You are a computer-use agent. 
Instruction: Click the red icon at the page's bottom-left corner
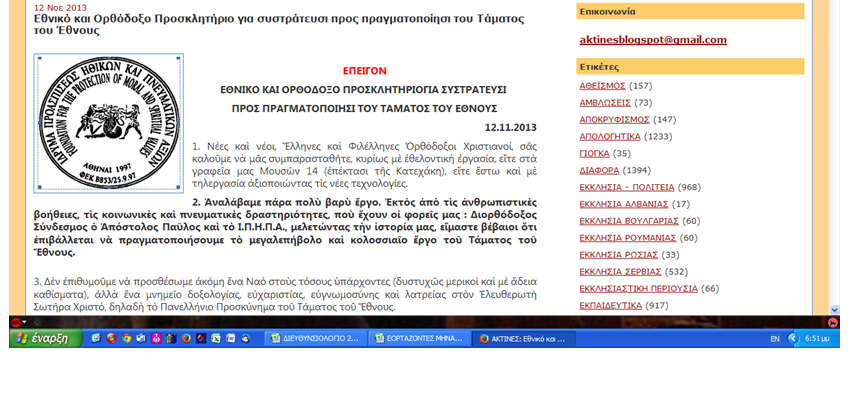coord(15,322)
